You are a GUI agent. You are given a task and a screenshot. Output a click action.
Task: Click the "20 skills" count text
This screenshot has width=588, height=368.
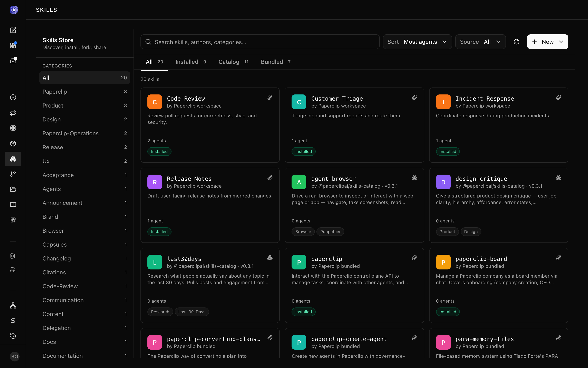150,79
